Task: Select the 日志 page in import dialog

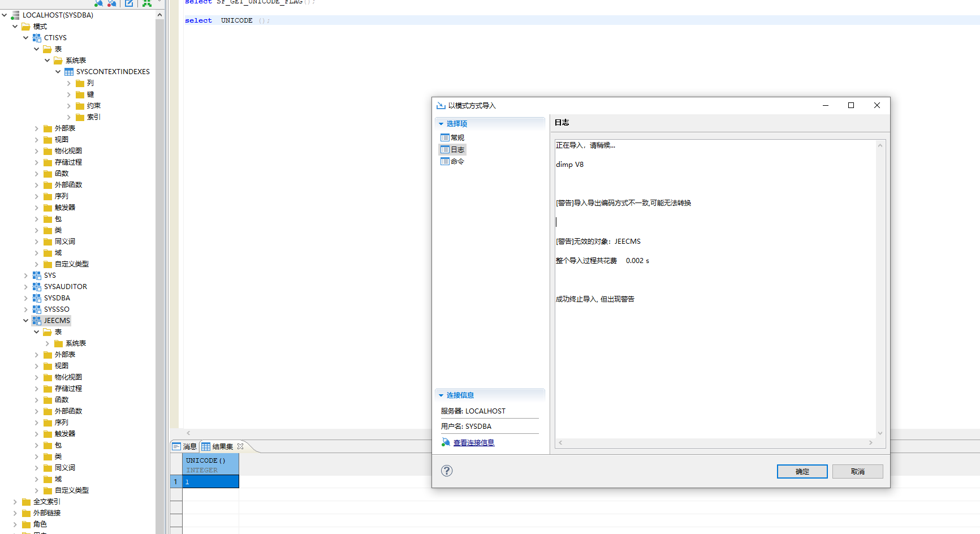Action: pos(452,149)
